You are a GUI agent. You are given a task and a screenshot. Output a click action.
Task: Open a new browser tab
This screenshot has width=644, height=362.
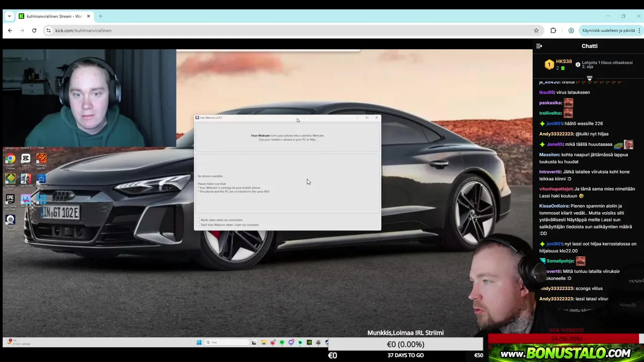coord(101,16)
